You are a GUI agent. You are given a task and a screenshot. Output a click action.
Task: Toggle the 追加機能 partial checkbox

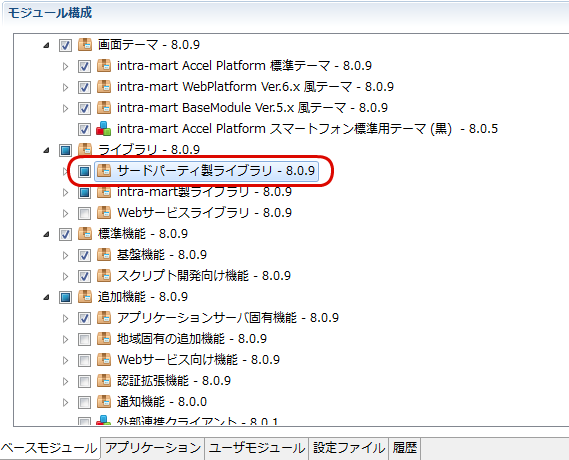point(65,298)
